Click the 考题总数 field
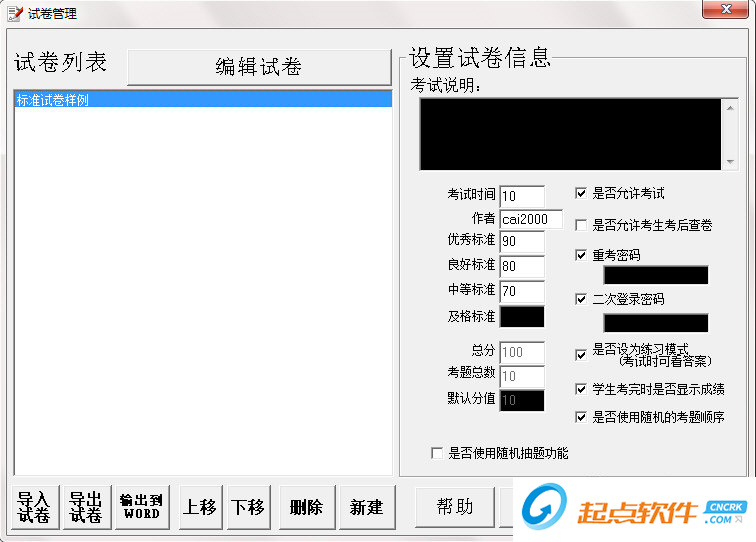 click(522, 376)
